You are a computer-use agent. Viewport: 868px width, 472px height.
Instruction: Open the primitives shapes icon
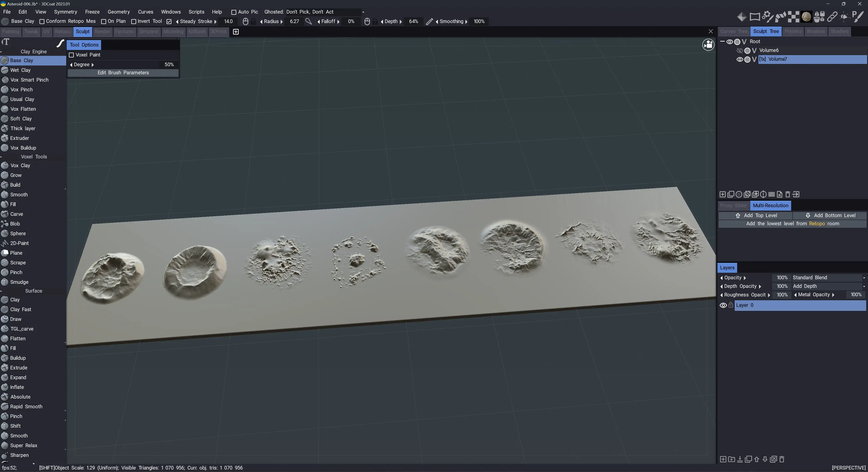pos(819,16)
